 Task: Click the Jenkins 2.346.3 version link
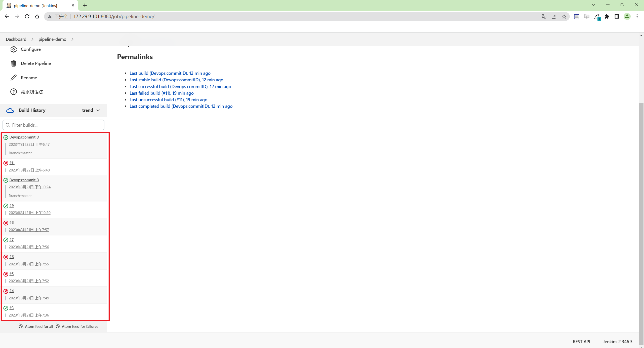point(617,342)
